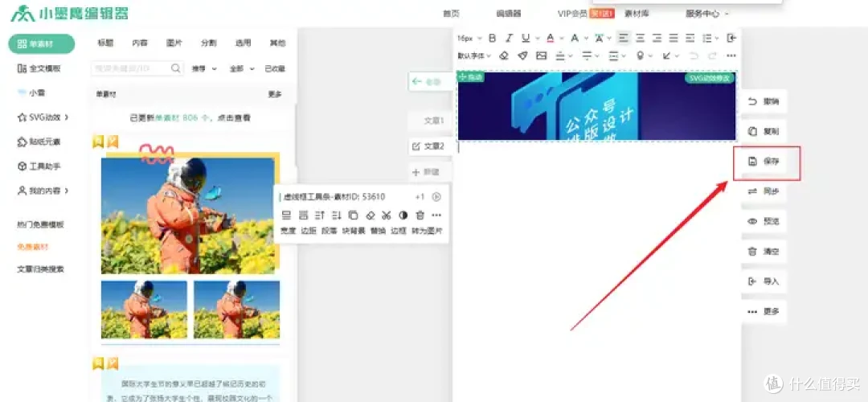
Task: Open the list style dropdown
Action: click(710, 39)
